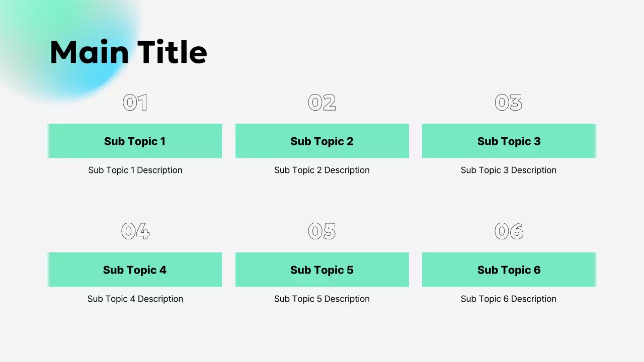Select the outlined number 02
This screenshot has height=362, width=644.
[x=322, y=103]
